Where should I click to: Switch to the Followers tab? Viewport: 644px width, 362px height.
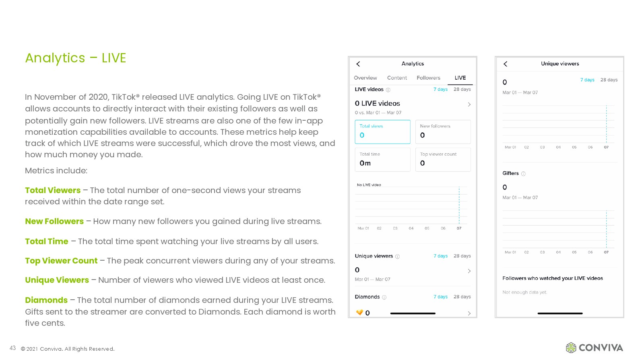(428, 78)
